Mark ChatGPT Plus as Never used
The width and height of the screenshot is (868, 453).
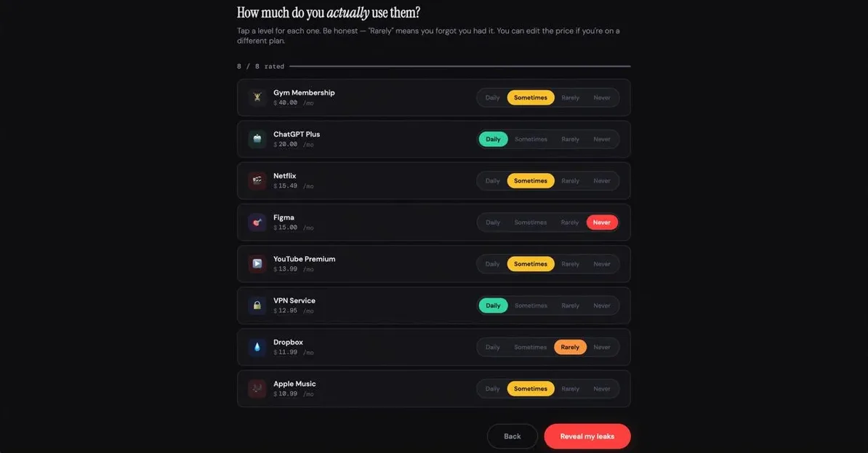pyautogui.click(x=603, y=138)
